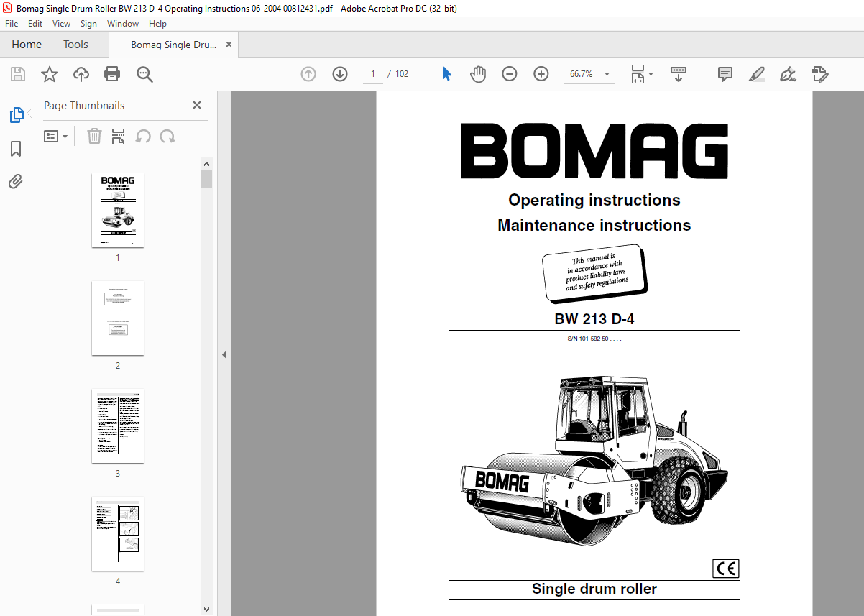Click the Maintenance instructions heading
Viewport: 864px width, 616px height.
(x=594, y=225)
